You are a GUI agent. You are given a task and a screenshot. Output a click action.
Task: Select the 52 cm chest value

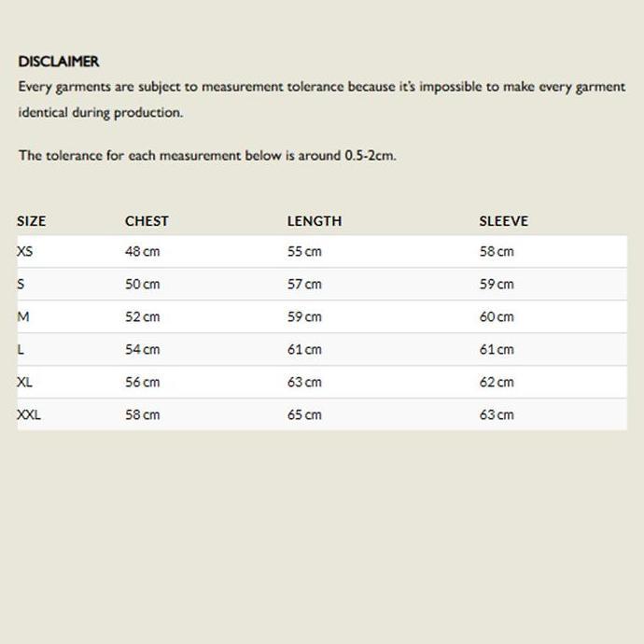point(142,316)
